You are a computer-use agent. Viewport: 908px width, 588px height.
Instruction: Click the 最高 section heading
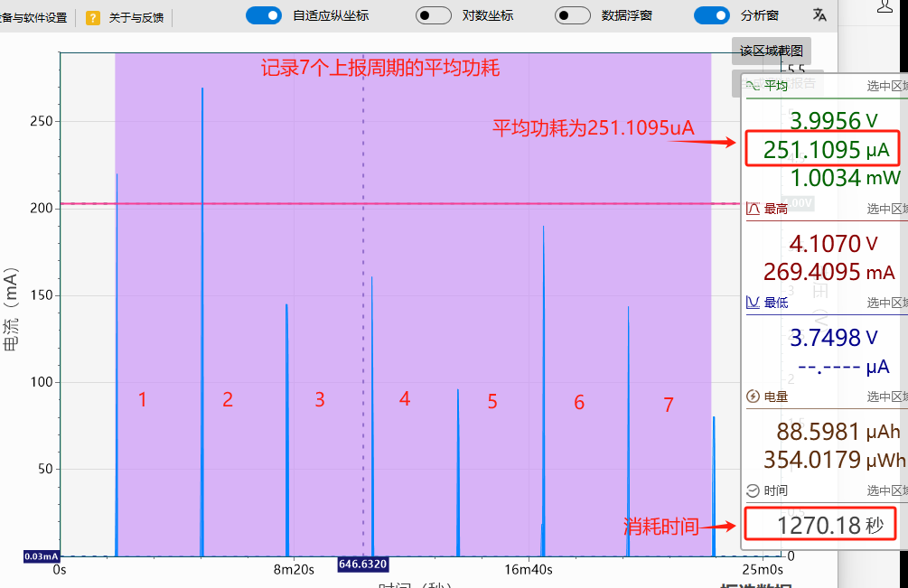(776, 209)
